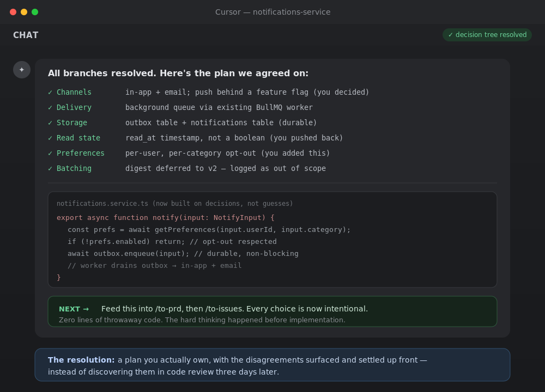The image size is (545, 392).
Task: Select the 'Channels' decision label
Action: coord(74,92)
